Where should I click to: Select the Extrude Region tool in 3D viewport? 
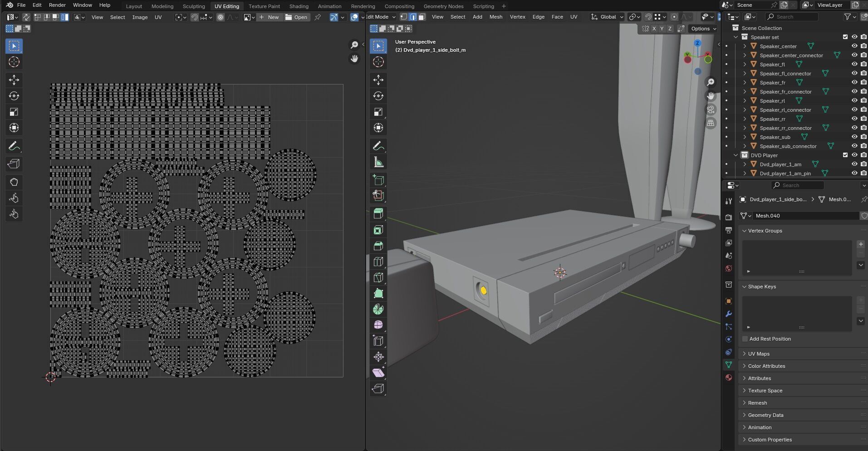378,214
